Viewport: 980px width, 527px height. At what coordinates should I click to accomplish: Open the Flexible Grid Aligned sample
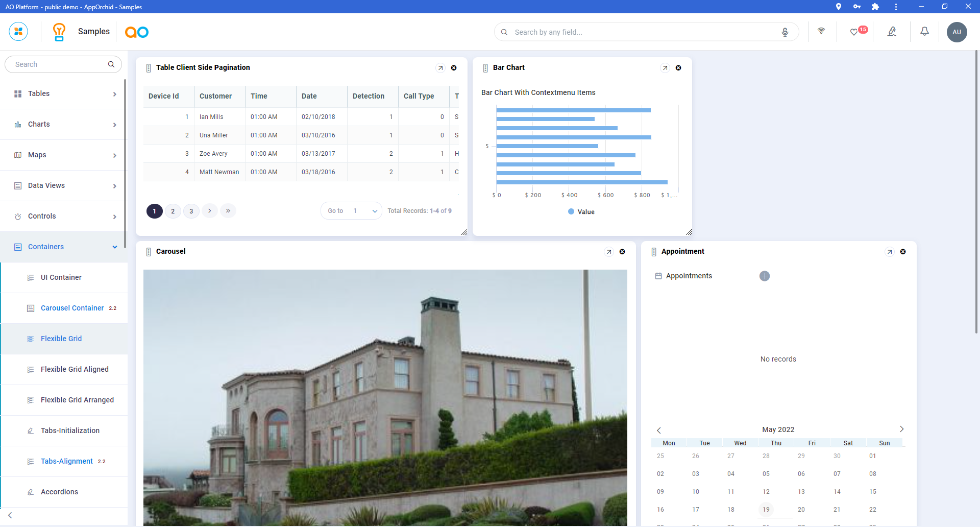75,370
